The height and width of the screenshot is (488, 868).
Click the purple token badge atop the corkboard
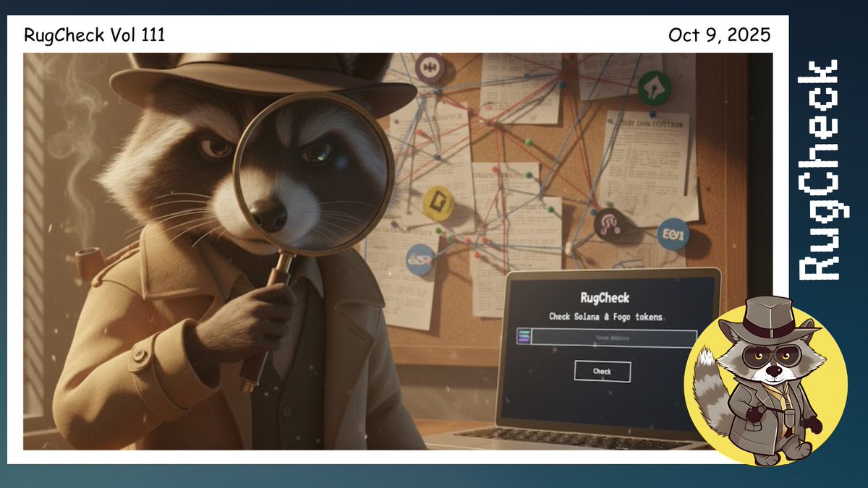click(x=430, y=69)
